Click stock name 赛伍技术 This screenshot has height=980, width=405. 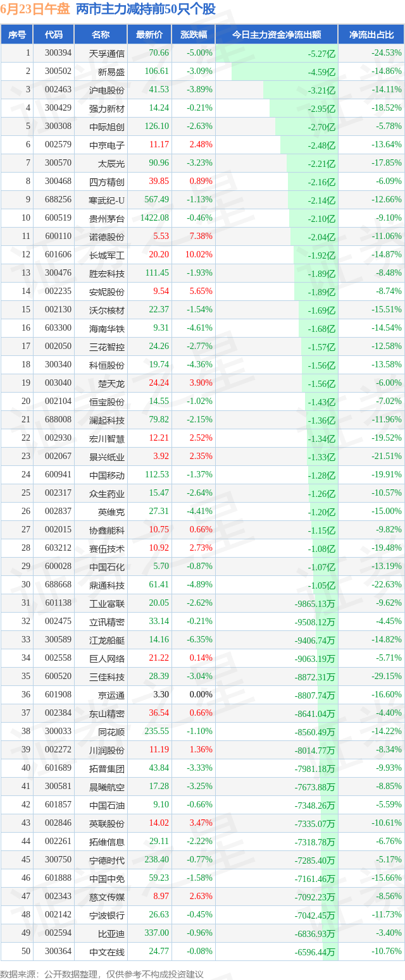coord(107,548)
